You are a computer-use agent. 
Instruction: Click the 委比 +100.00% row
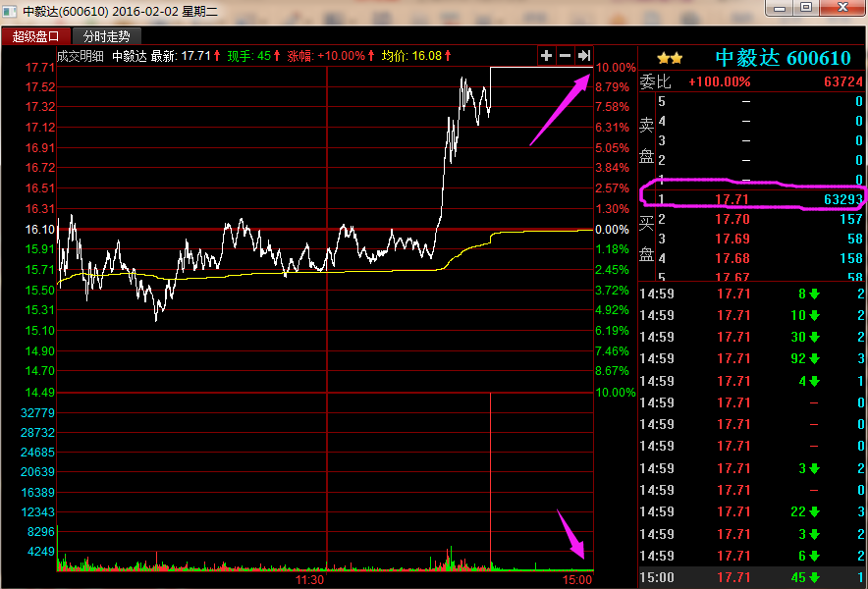[x=752, y=81]
